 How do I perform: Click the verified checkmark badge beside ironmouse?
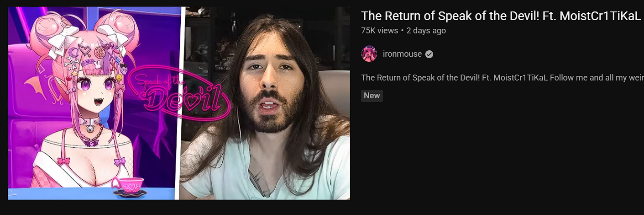(x=429, y=54)
